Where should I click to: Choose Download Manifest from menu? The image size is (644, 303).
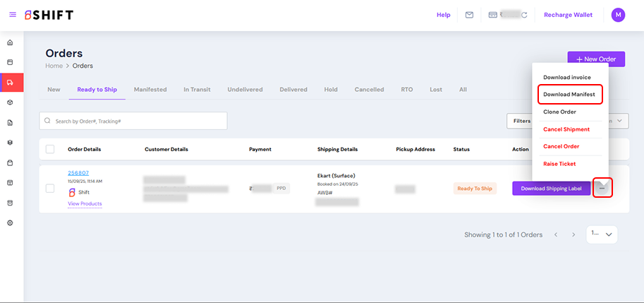pyautogui.click(x=569, y=94)
